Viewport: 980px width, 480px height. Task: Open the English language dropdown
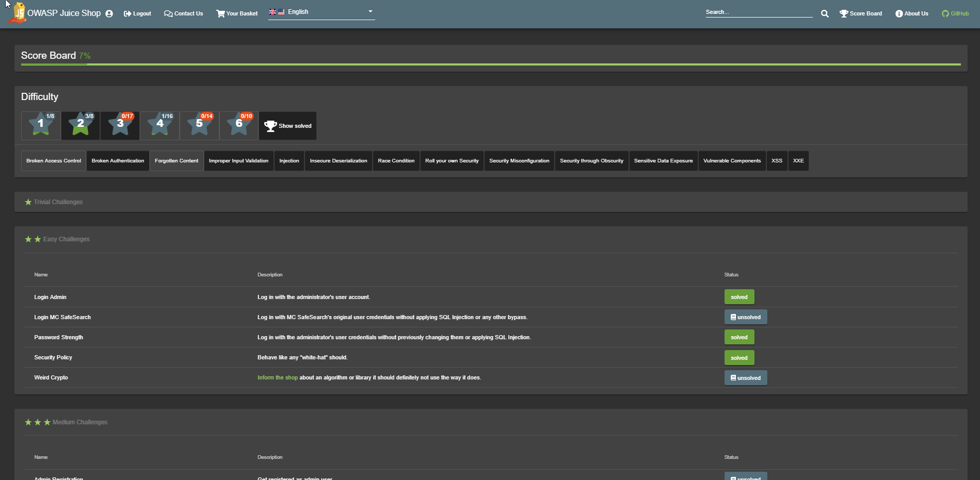(321, 11)
